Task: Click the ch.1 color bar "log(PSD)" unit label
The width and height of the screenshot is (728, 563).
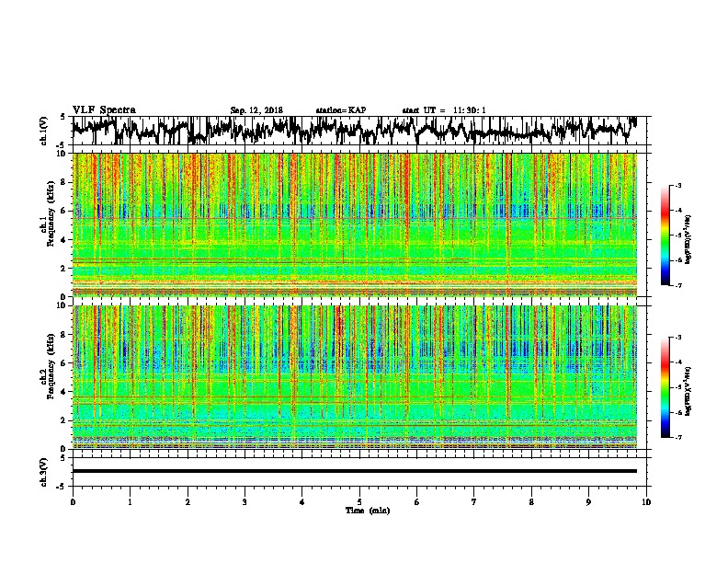Action: click(688, 240)
